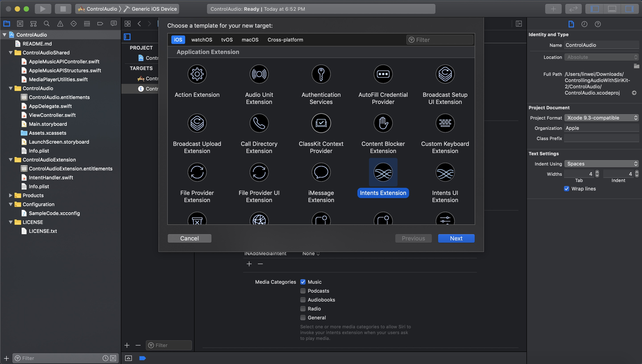Select the Audio Unit Extension template

(259, 85)
